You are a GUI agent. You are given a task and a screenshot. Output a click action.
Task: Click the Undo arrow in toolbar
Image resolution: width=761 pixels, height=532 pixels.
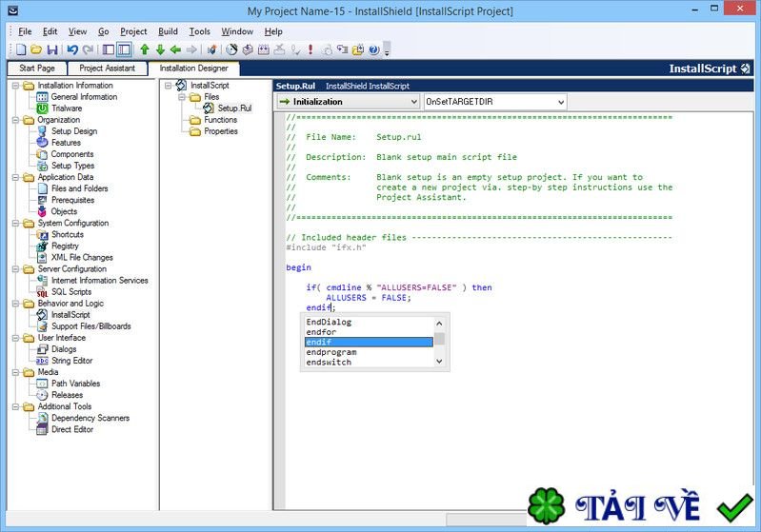coord(72,49)
